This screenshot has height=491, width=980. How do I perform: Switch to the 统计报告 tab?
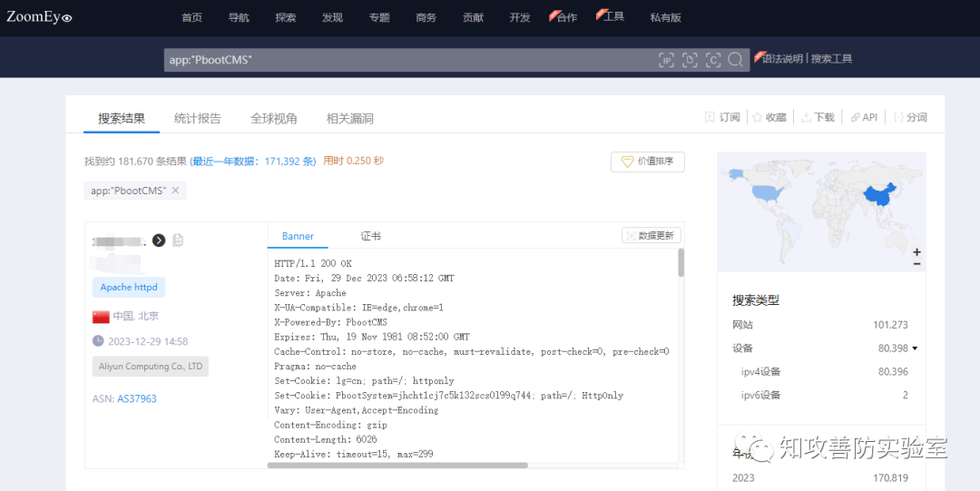point(198,118)
